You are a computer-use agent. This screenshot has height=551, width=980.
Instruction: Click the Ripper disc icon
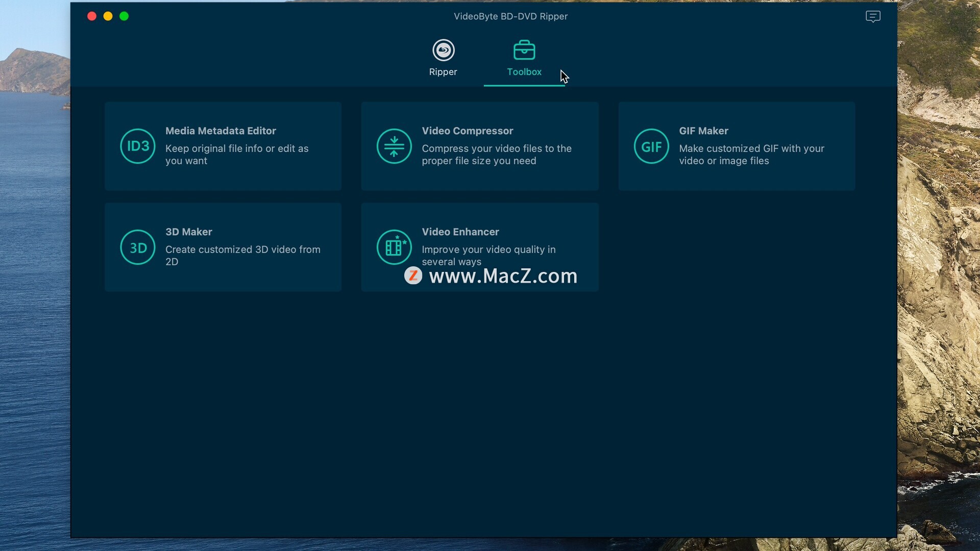443,50
